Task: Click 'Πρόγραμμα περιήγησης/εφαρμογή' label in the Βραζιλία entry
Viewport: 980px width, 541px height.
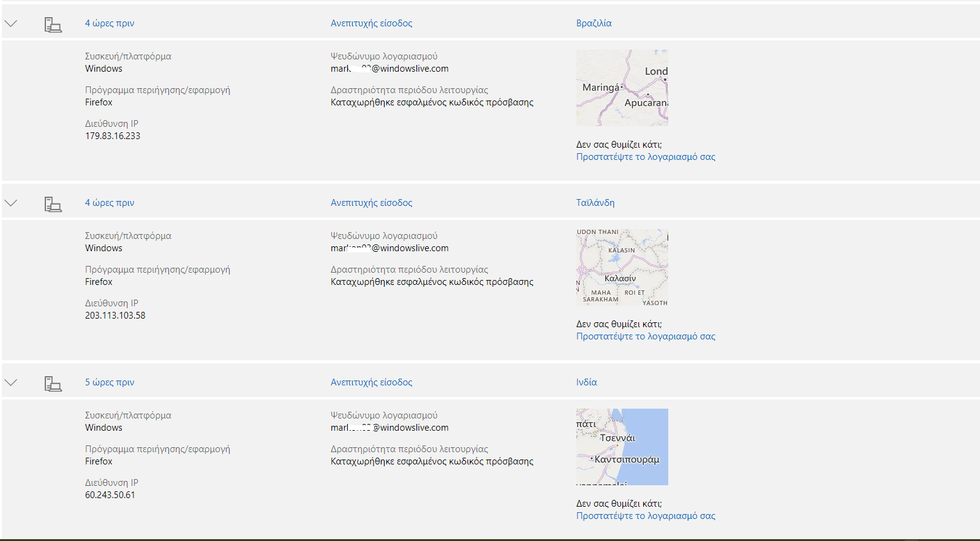Action: point(157,90)
